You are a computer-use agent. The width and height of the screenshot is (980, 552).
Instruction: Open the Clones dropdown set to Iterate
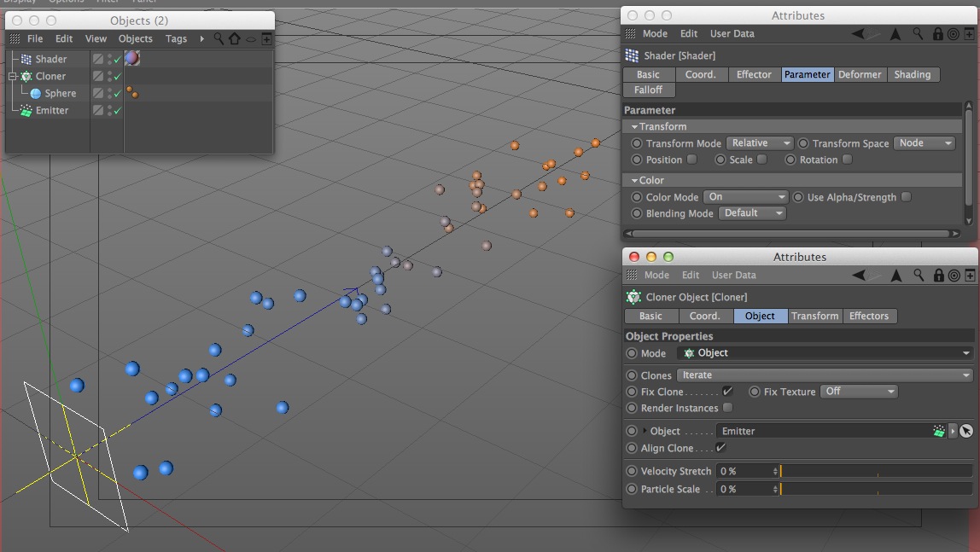coord(825,375)
